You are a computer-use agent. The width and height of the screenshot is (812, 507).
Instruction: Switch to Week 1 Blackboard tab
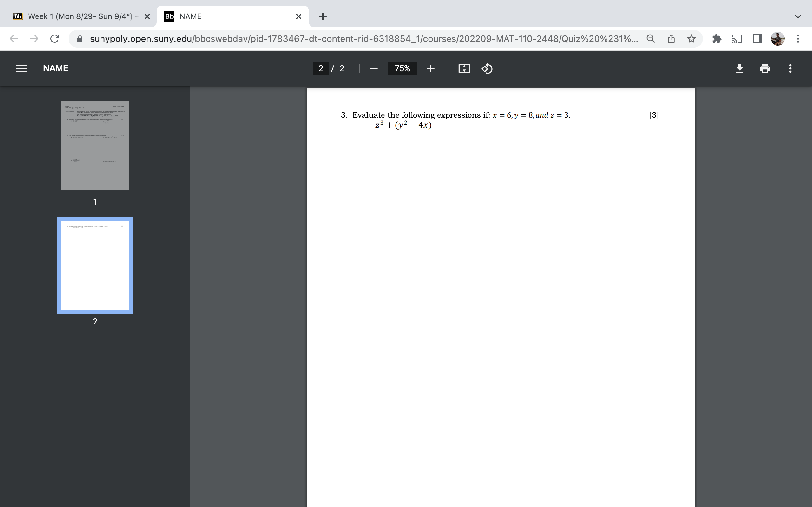pos(80,16)
